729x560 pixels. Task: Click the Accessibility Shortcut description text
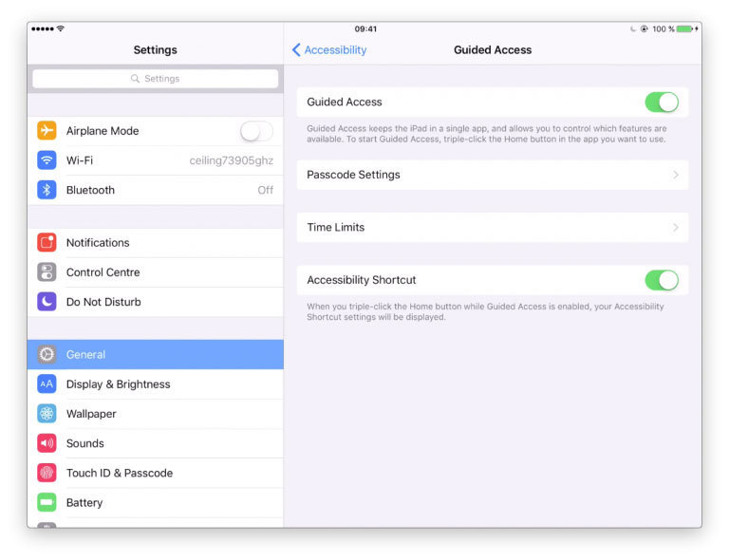coord(485,312)
